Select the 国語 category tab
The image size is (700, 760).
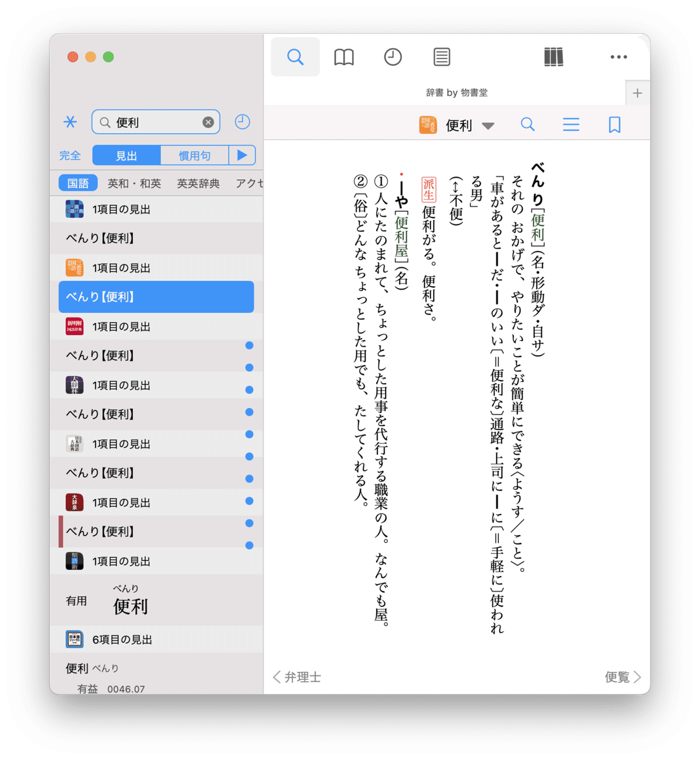pos(78,183)
